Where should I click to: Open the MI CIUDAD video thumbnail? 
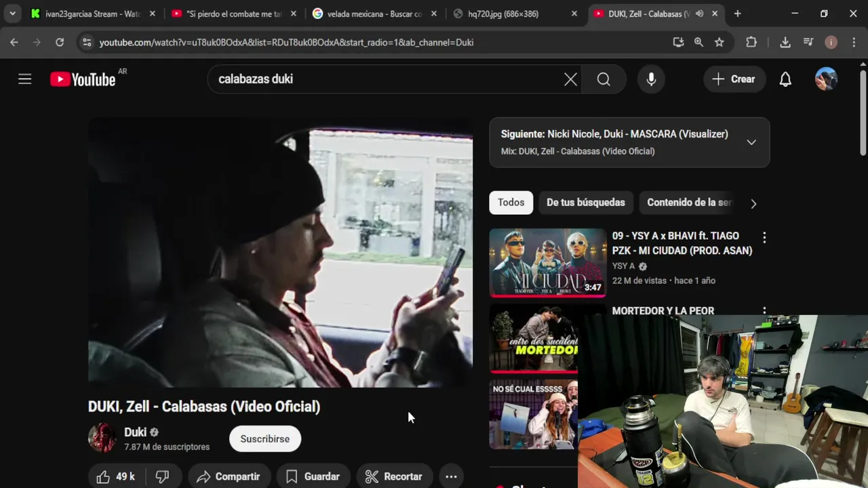click(x=548, y=263)
